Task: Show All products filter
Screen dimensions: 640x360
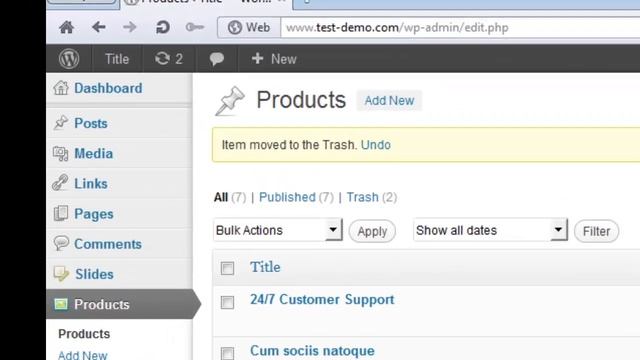Action: point(221,198)
